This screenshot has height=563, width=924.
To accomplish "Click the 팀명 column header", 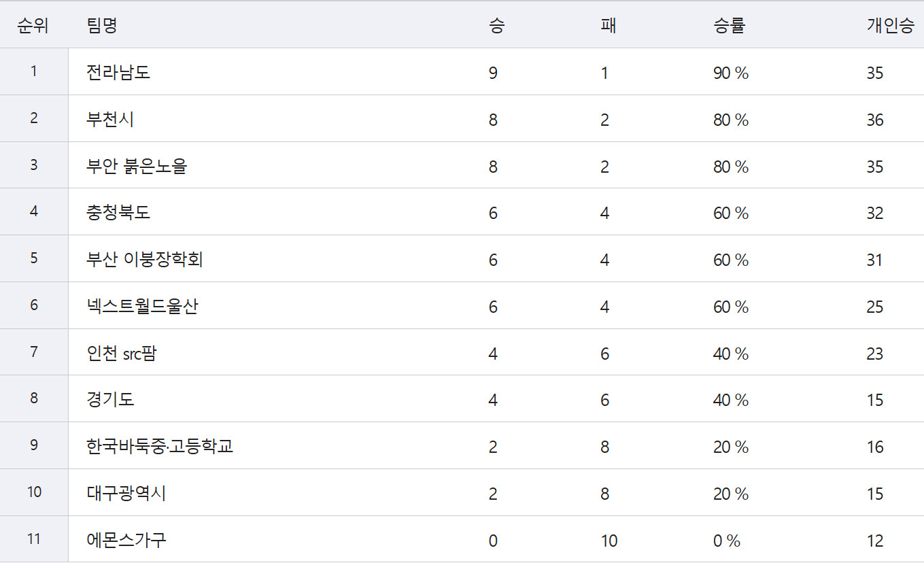I will click(x=102, y=26).
